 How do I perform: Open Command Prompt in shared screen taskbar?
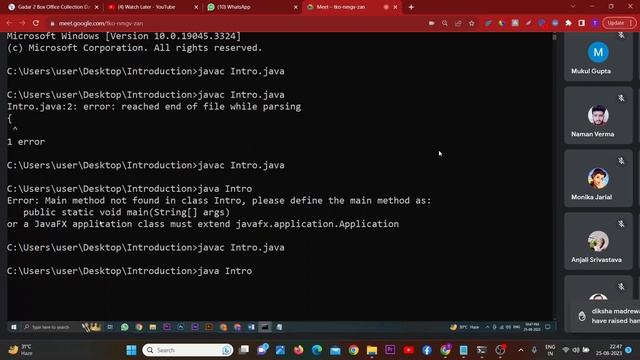tap(265, 327)
